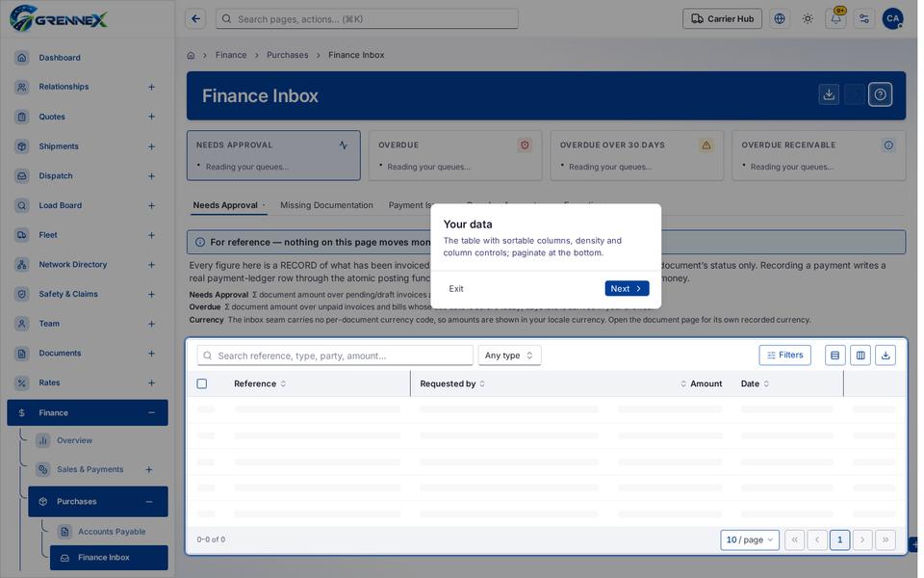Tick the select-all checkbox in table header

click(x=201, y=384)
